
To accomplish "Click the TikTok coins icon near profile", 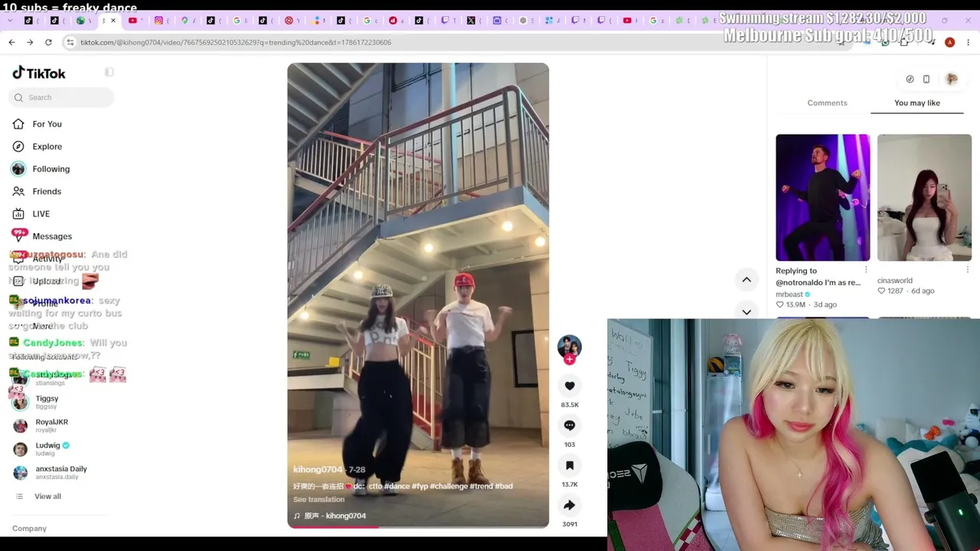I will [x=910, y=79].
